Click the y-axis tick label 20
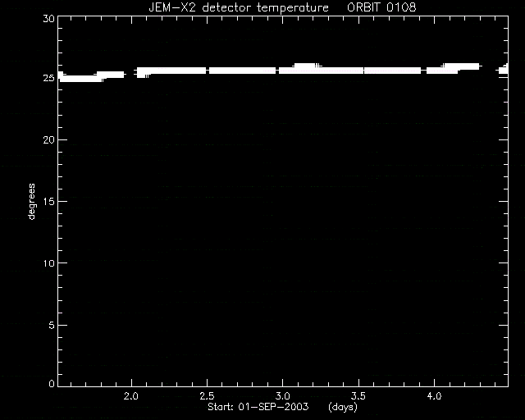This screenshot has height=420, width=525. click(x=48, y=140)
